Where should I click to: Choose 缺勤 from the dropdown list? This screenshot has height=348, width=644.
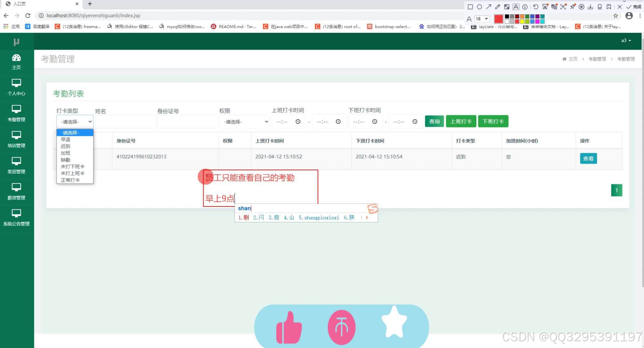pos(75,160)
